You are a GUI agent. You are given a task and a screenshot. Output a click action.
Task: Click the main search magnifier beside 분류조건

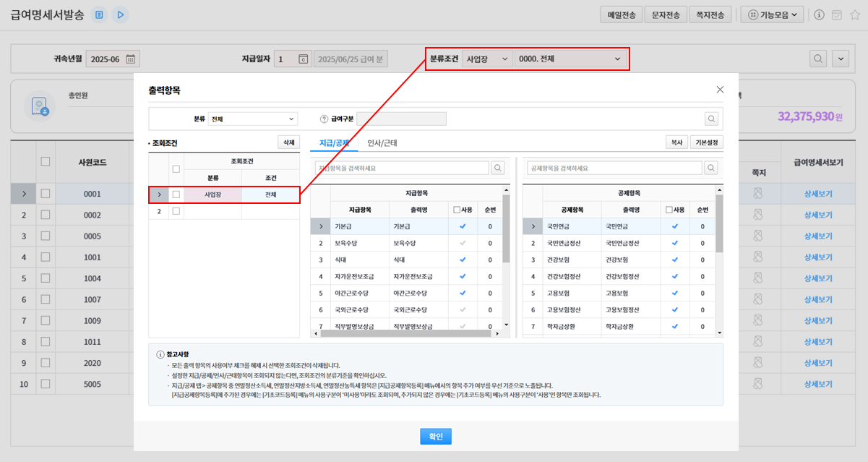pyautogui.click(x=818, y=59)
